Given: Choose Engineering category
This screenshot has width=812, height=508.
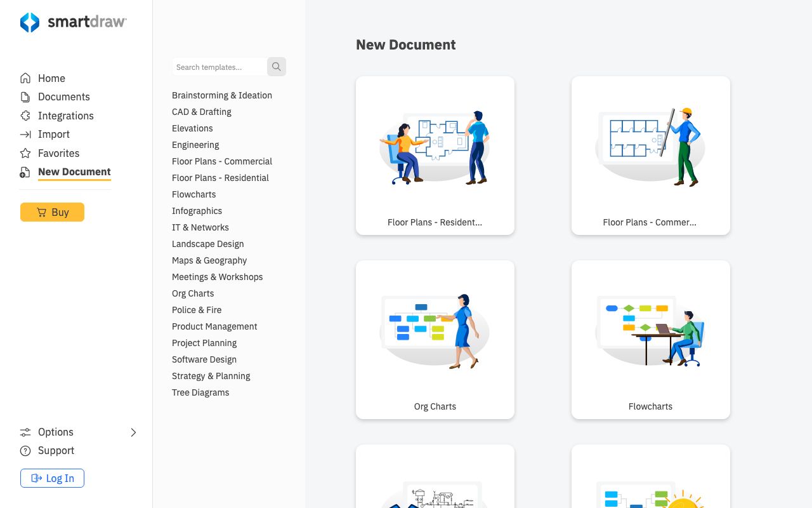Looking at the screenshot, I should pos(195,145).
